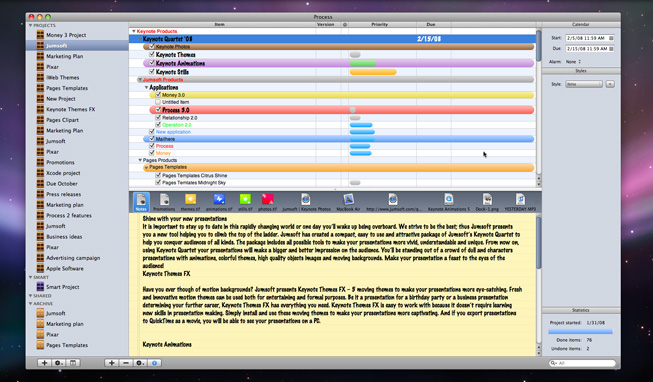Uncheck the Keynote Themes item
Image resolution: width=653 pixels, height=382 pixels.
pos(152,55)
